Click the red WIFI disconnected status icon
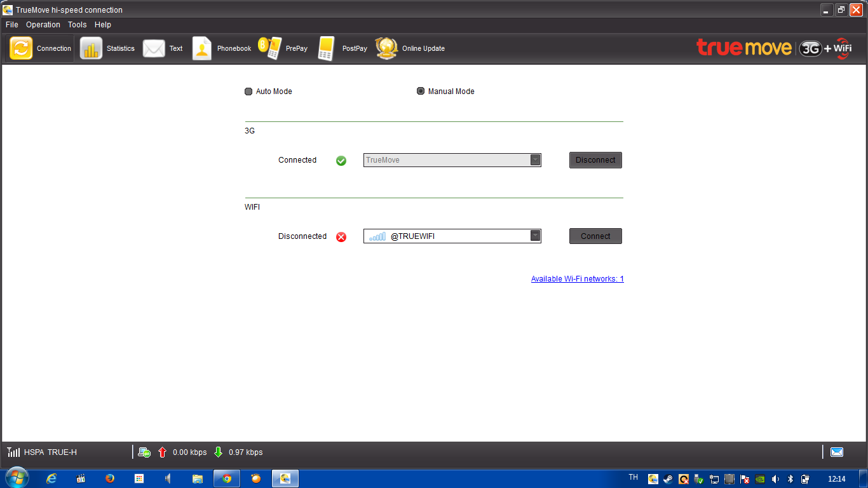Screen dimensions: 868x488 341,237
